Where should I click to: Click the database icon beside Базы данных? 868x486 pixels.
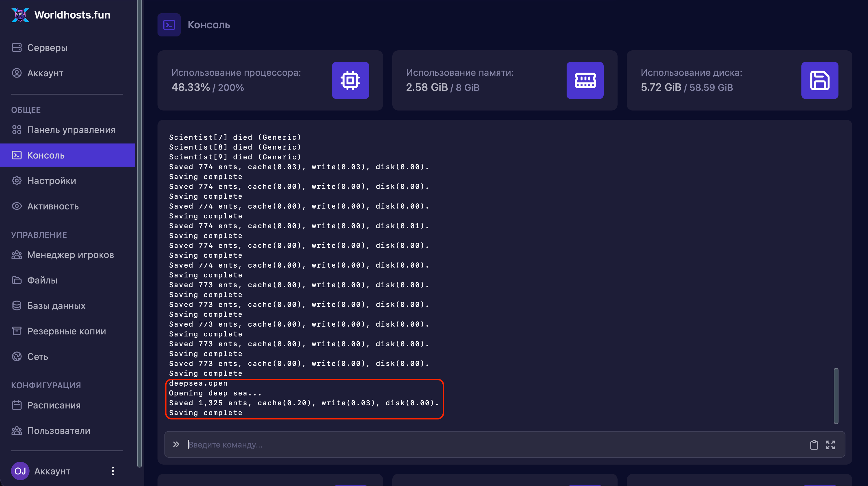coord(17,305)
